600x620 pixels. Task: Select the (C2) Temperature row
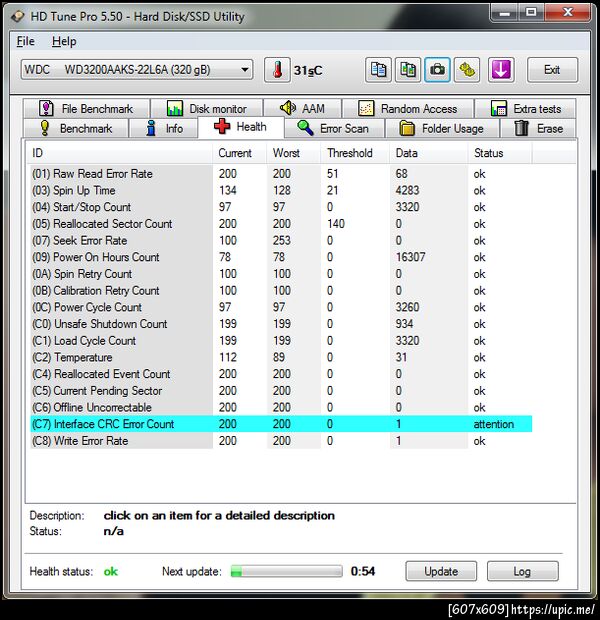pyautogui.click(x=281, y=357)
